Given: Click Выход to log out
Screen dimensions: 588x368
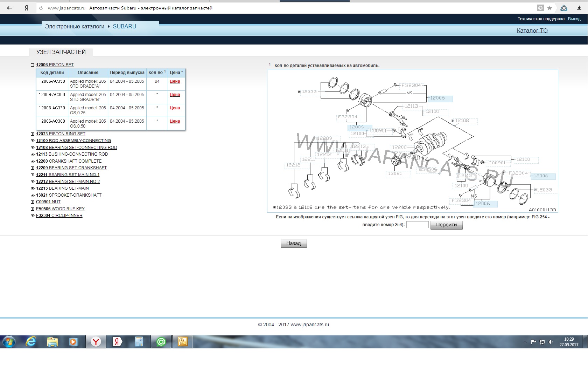Looking at the screenshot, I should tap(574, 19).
